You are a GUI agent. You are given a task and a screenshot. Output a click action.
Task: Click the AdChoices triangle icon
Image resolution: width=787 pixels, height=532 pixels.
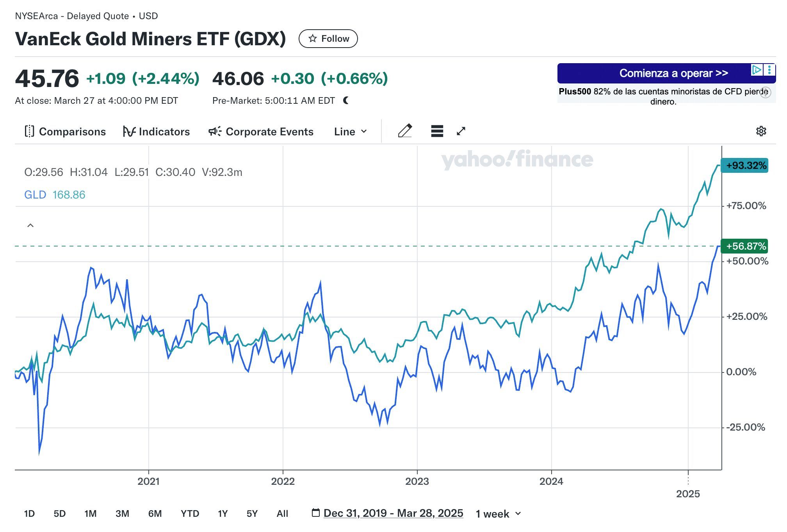point(757,70)
